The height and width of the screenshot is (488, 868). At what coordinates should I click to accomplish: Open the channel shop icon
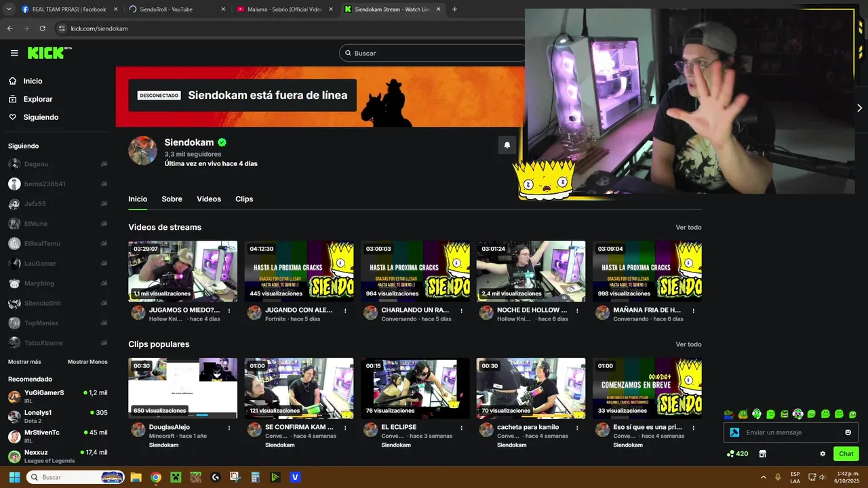coord(762,454)
